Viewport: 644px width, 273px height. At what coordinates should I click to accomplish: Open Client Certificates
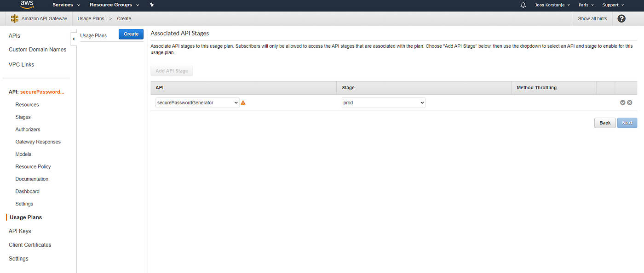pos(30,245)
